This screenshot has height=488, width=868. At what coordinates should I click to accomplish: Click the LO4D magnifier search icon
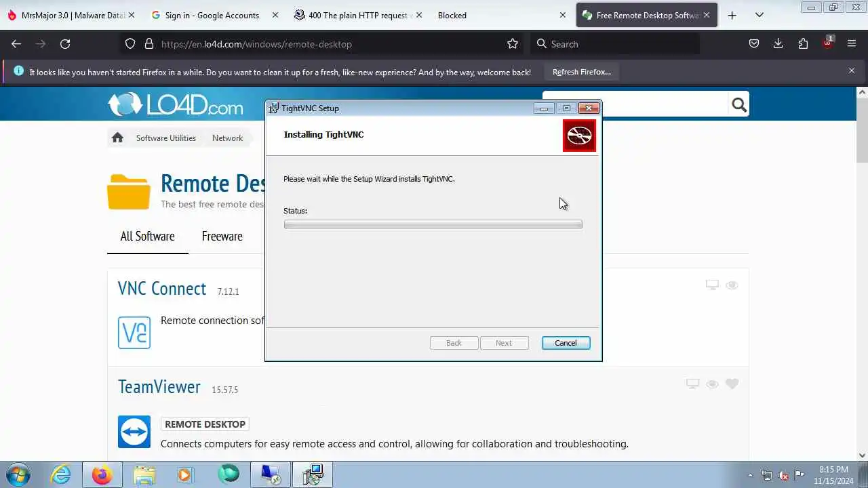[x=739, y=104]
